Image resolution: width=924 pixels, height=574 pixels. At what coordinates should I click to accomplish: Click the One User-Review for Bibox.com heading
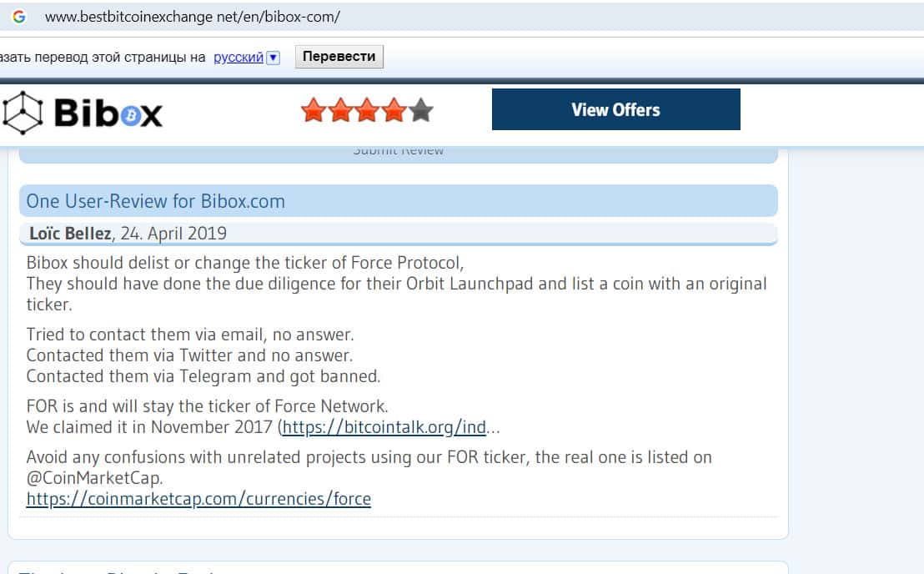click(x=156, y=201)
